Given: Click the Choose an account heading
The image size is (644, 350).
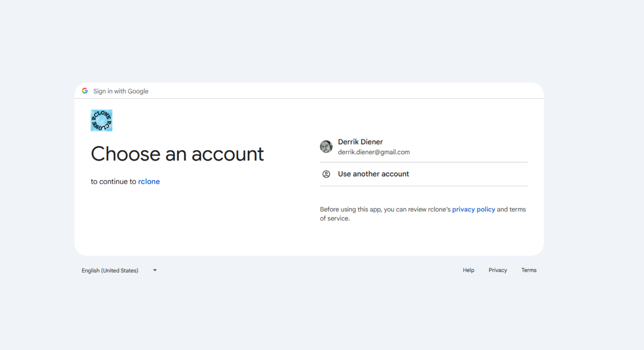Looking at the screenshot, I should coord(177,154).
